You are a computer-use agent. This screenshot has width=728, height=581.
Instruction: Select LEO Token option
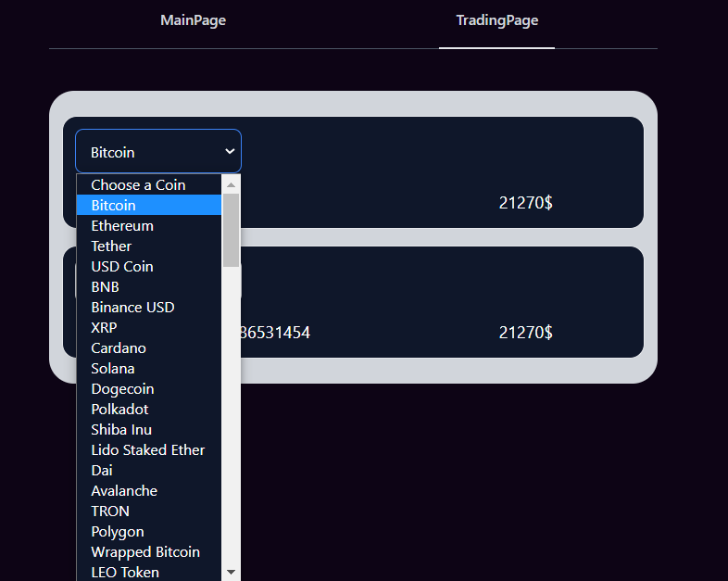[x=149, y=572]
